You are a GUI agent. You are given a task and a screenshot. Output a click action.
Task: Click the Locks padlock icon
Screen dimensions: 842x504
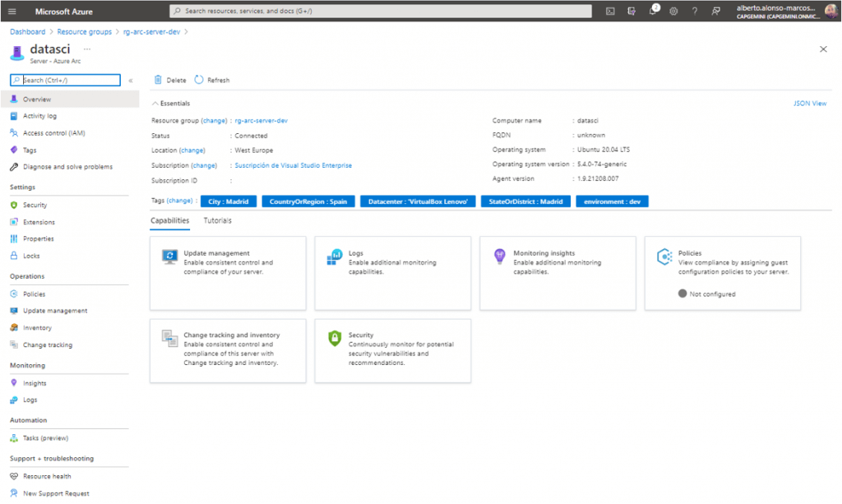click(x=14, y=256)
